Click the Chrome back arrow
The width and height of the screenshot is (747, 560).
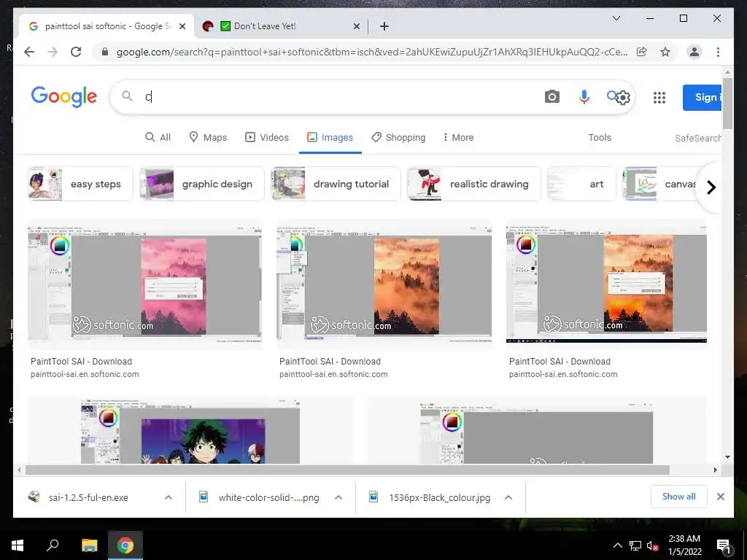point(29,52)
